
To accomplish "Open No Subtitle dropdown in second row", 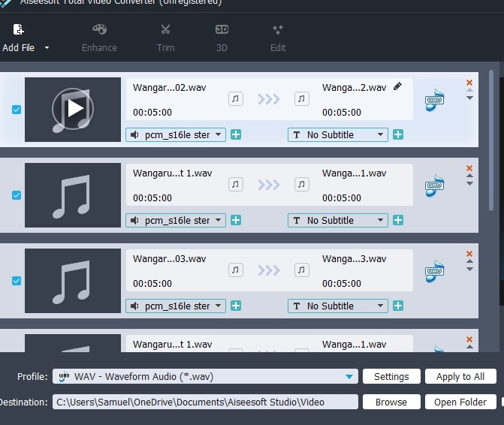I will click(338, 220).
